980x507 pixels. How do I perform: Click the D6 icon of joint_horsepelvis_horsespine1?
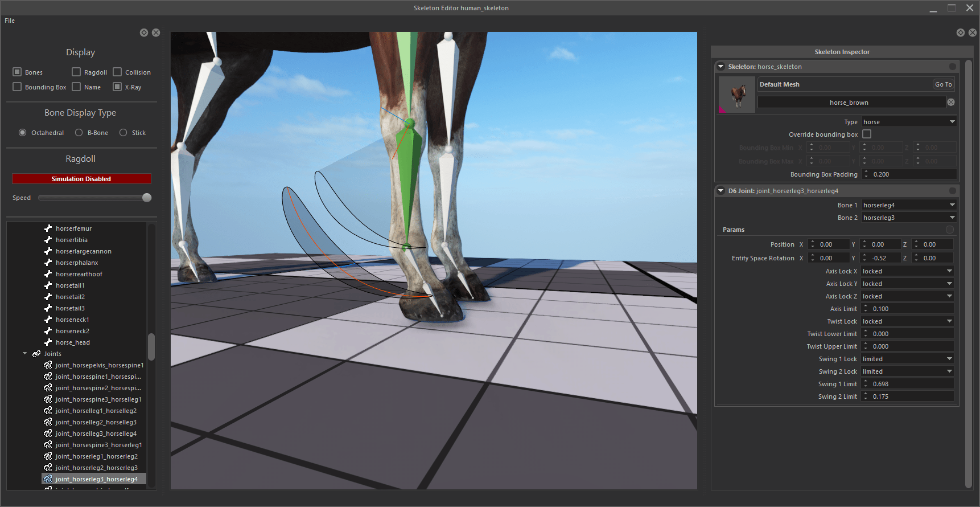click(48, 365)
